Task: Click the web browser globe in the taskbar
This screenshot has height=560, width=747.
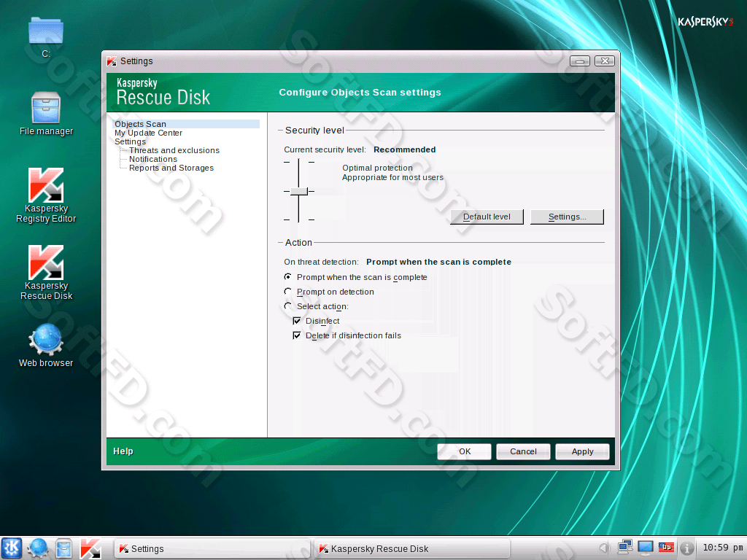Action: 38,548
